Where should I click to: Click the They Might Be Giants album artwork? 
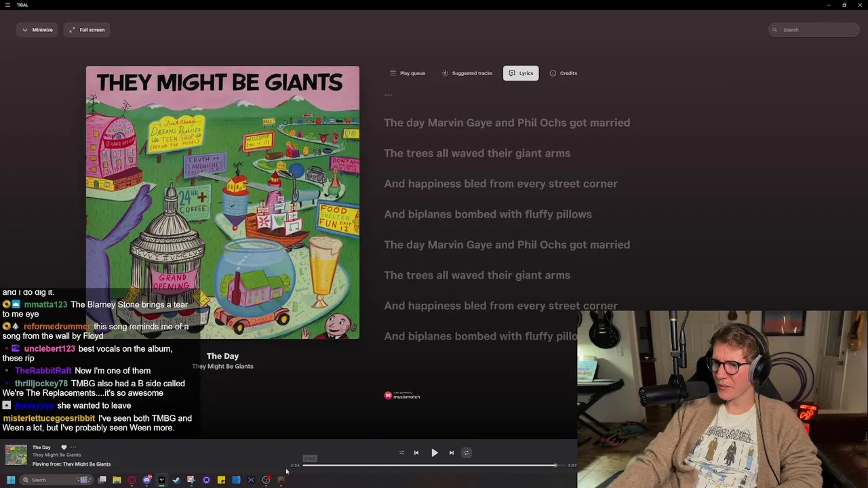tap(222, 202)
